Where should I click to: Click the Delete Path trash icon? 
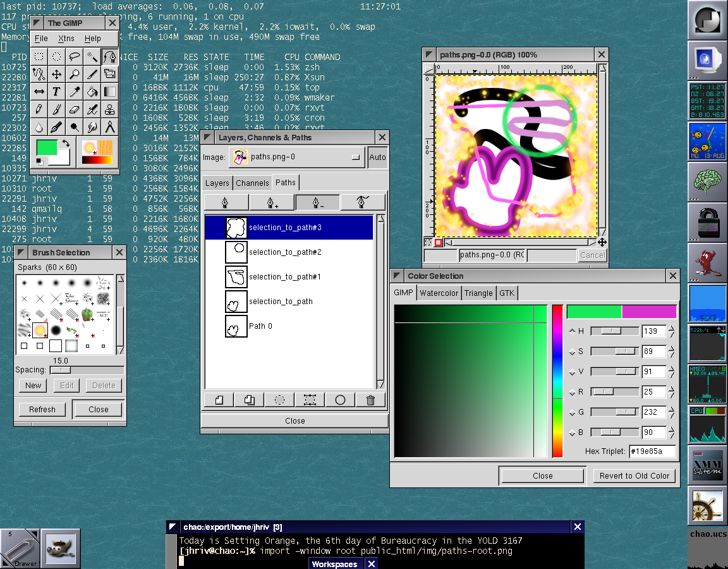click(370, 400)
